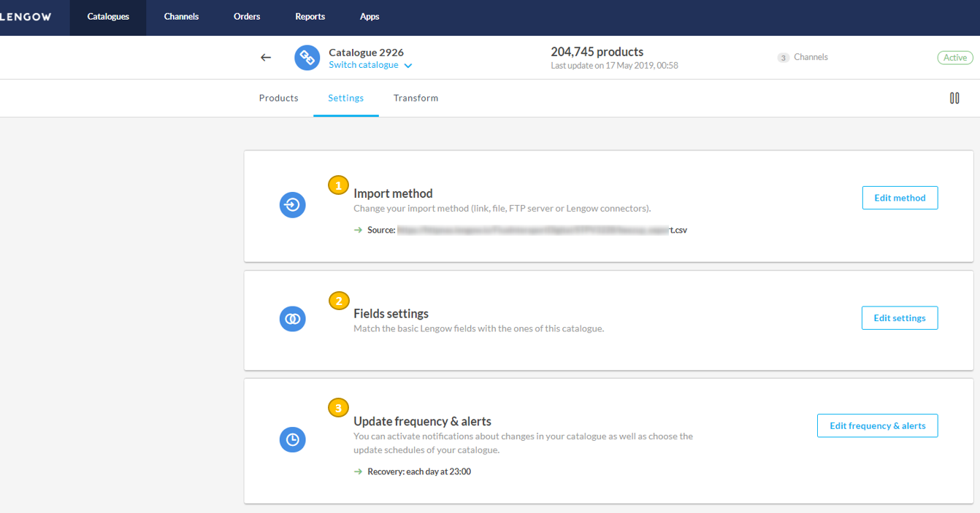The width and height of the screenshot is (980, 513).
Task: Click the 3 Channels counter
Action: pos(803,57)
